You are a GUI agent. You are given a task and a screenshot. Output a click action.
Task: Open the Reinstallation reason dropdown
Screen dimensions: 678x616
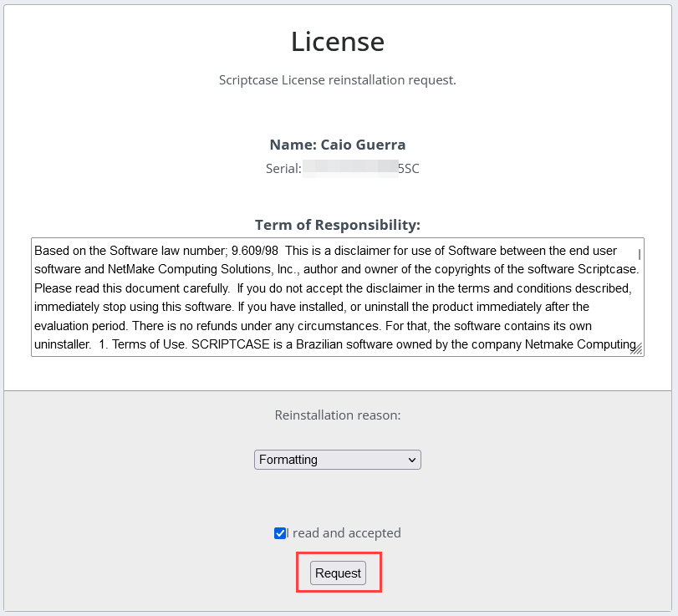[338, 460]
